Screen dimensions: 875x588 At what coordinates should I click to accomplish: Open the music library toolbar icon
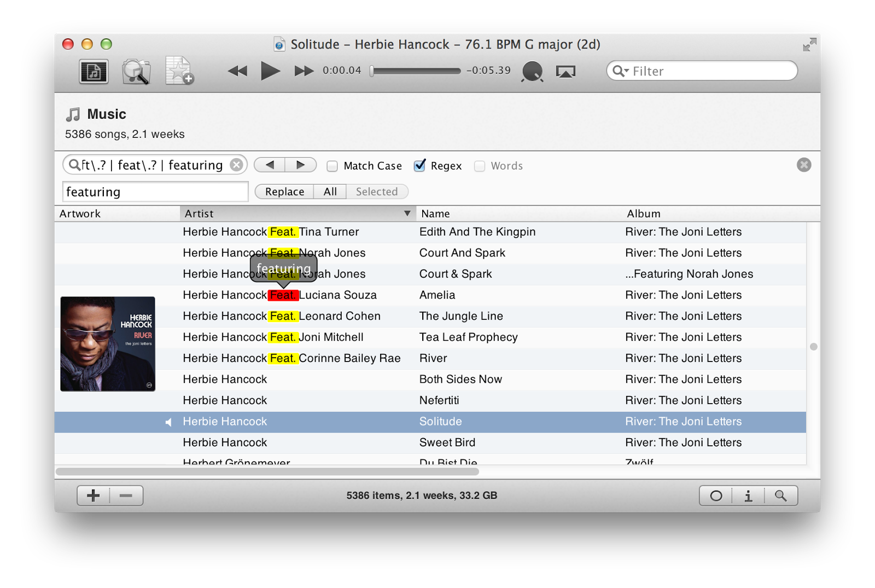(x=94, y=72)
